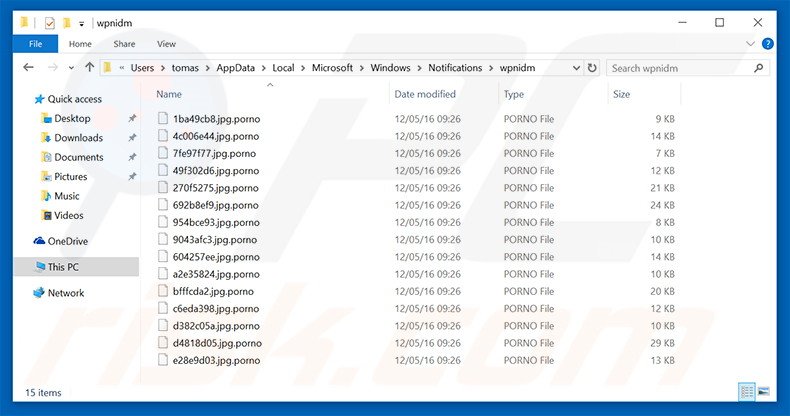790x416 pixels.
Task: Open the View ribbon tab
Action: click(166, 44)
